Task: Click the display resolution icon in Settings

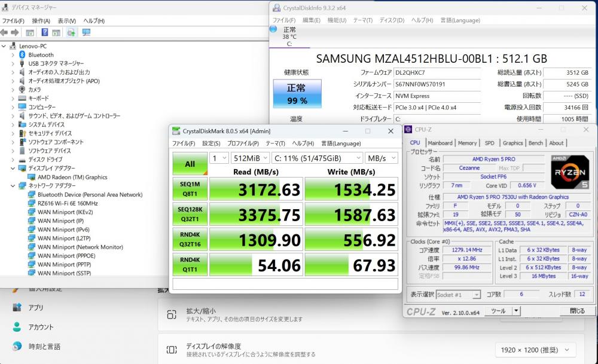Action: (x=172, y=350)
